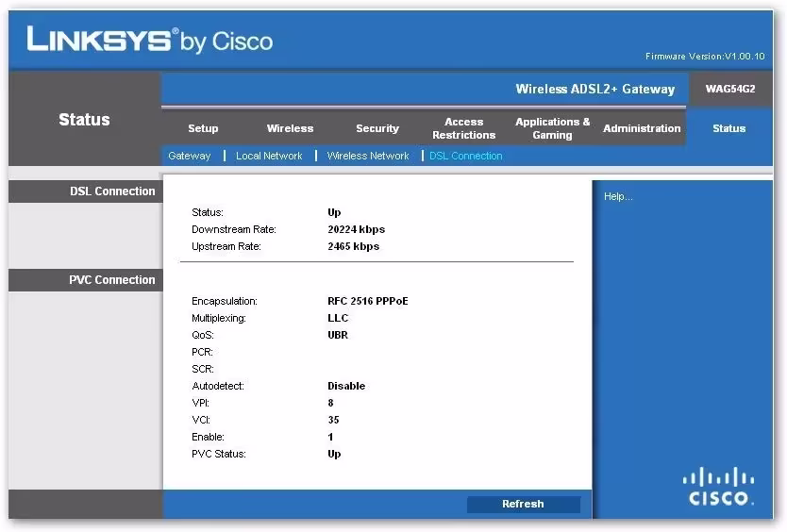787x532 pixels.
Task: Click the Autodetect value Disable
Action: pos(346,386)
